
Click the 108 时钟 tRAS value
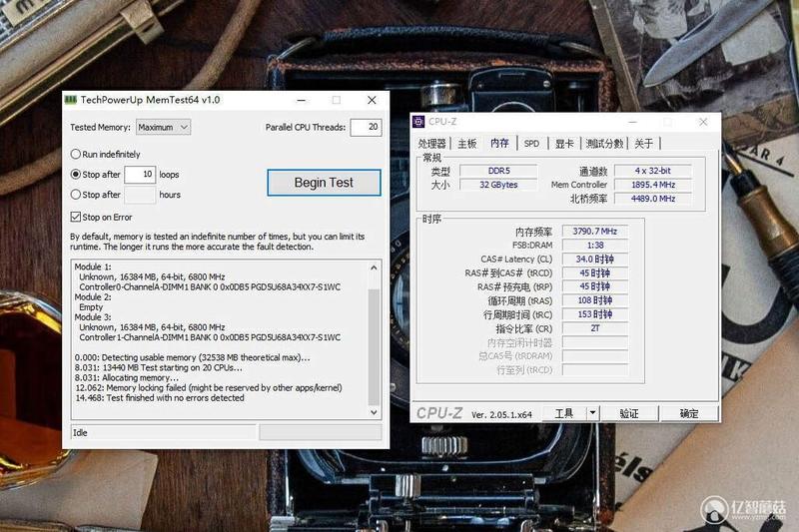tap(594, 300)
